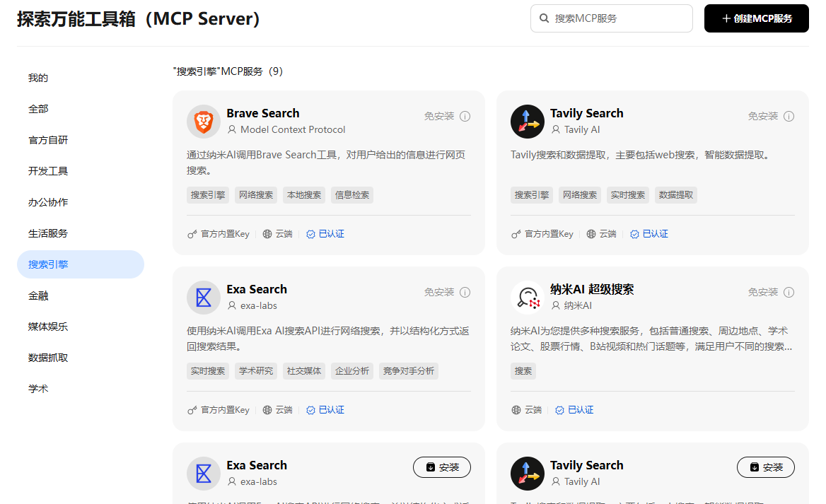Click 竞争对手分析 tag on Exa Search
Screen dimensions: 826x504
click(409, 371)
